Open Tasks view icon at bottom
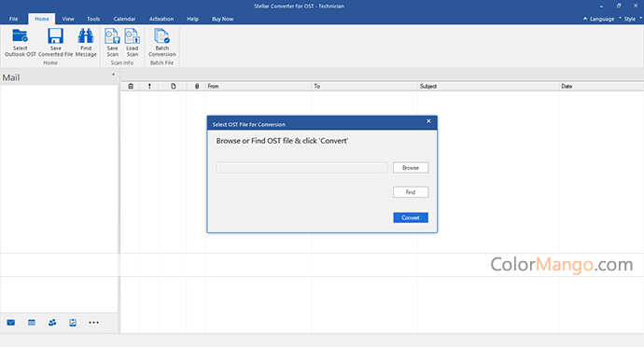 tap(73, 323)
